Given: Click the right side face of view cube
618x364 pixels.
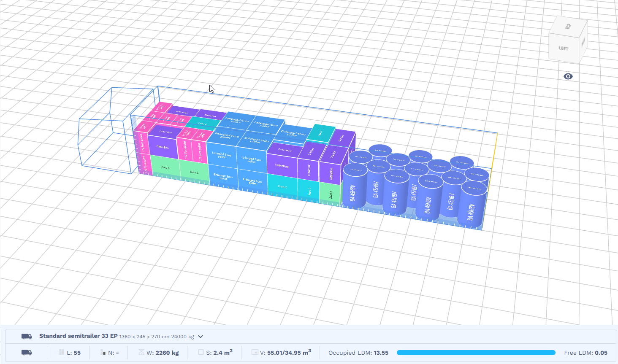Looking at the screenshot, I should 583,42.
